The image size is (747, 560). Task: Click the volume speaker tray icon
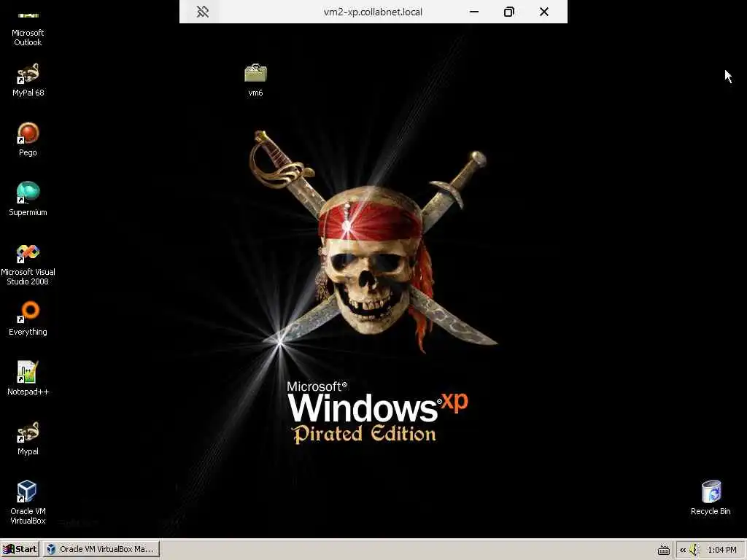coord(694,550)
